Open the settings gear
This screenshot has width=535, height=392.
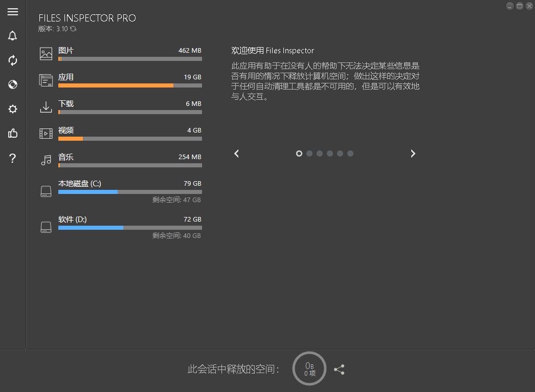coord(12,109)
